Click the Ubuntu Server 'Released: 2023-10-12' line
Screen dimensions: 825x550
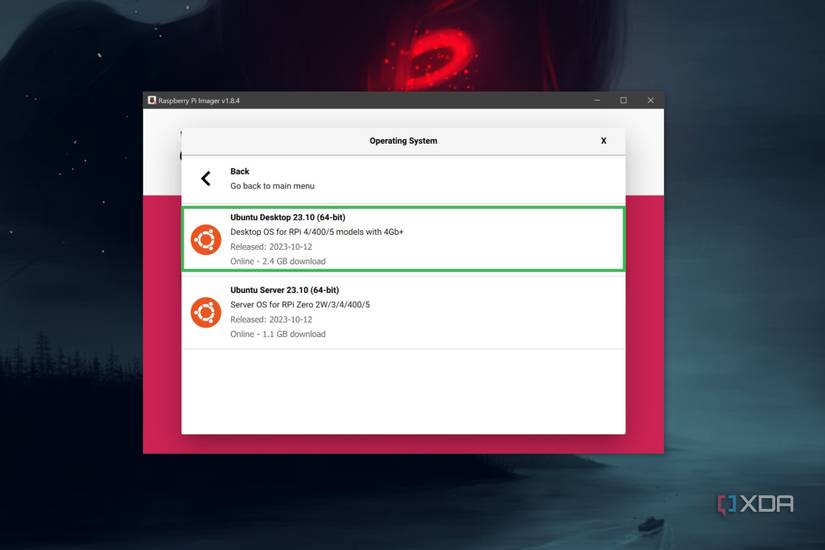point(271,319)
